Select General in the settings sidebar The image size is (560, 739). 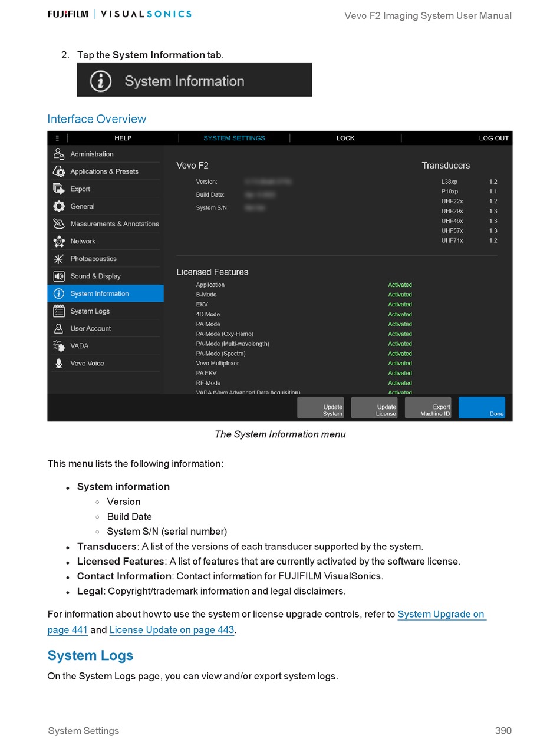click(x=106, y=206)
